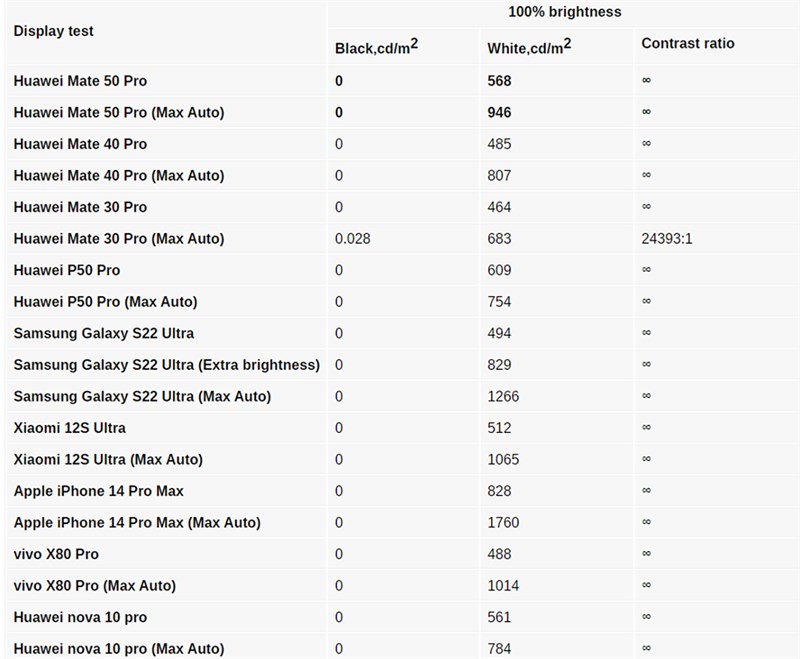Click the White, cd/m² column header
Screen dimensions: 800x659
point(529,47)
